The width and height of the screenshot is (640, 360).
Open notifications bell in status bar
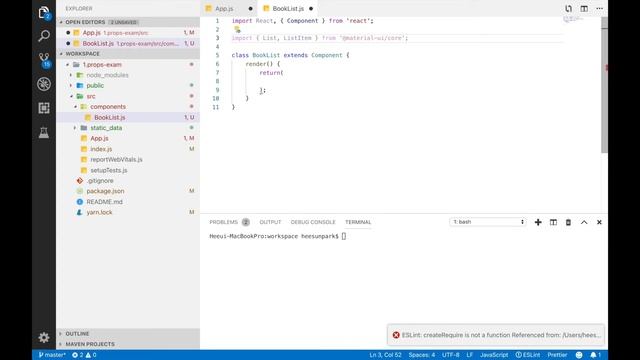coord(596,355)
